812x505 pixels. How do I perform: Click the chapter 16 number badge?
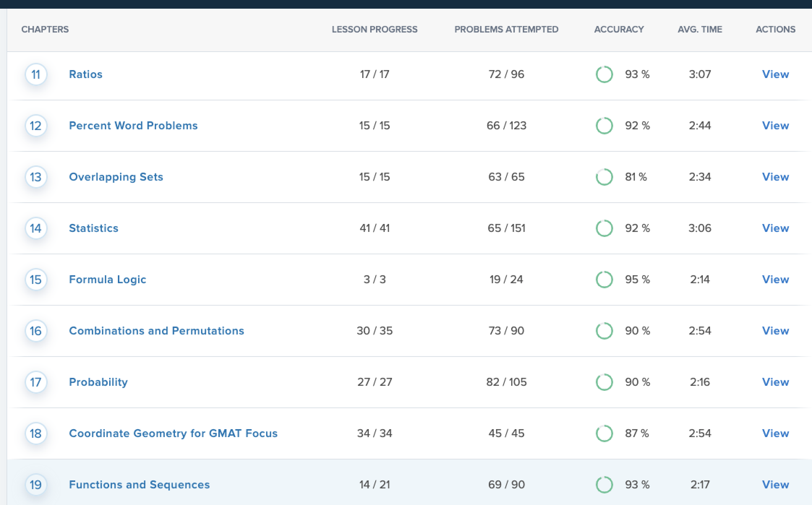[36, 331]
